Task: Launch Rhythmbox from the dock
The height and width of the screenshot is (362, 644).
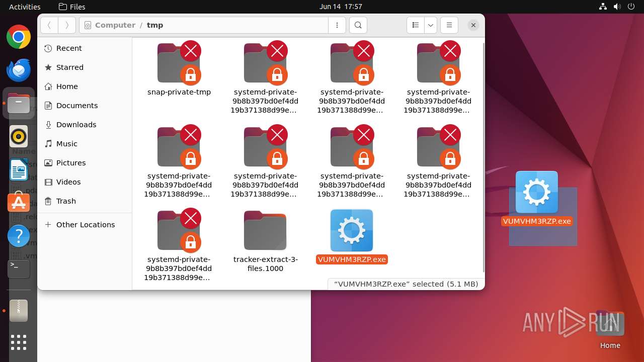Action: click(x=19, y=137)
